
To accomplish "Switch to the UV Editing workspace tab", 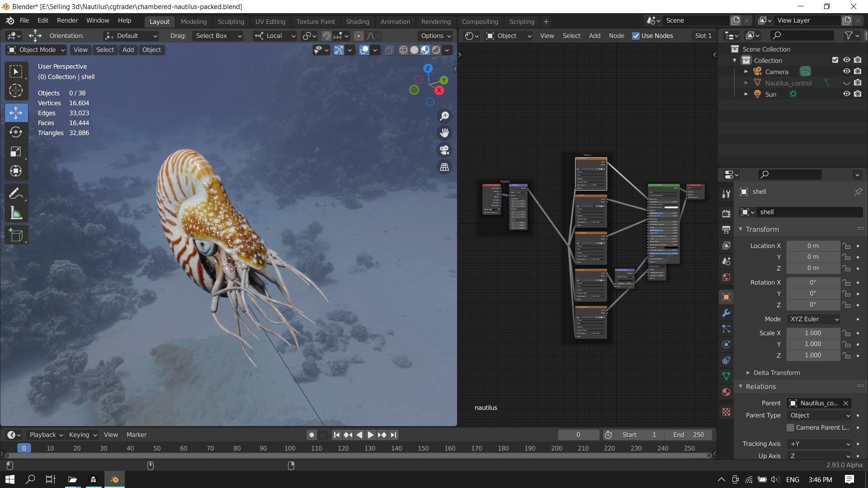I will pyautogui.click(x=270, y=22).
